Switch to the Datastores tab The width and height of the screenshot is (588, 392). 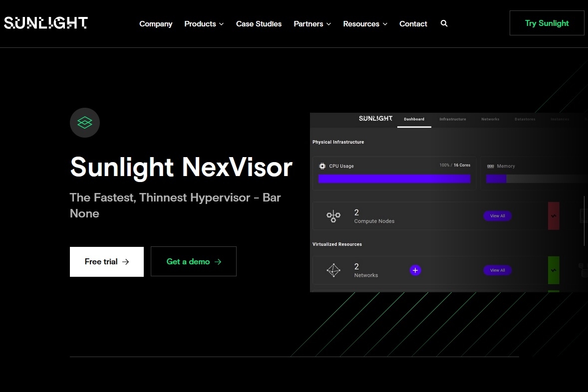point(525,119)
